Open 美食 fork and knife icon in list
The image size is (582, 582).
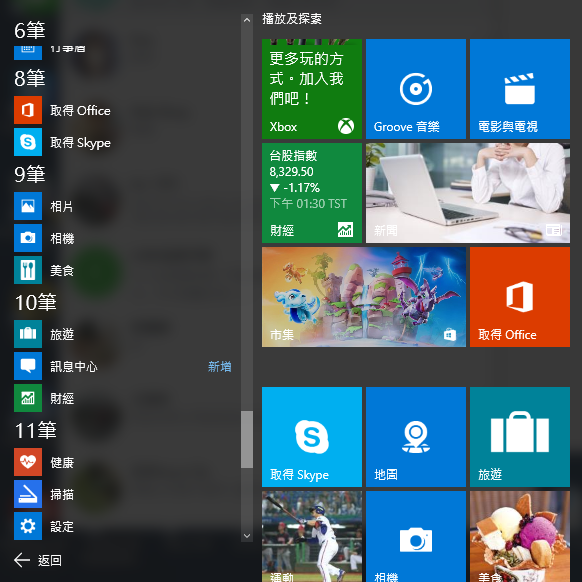tap(28, 270)
